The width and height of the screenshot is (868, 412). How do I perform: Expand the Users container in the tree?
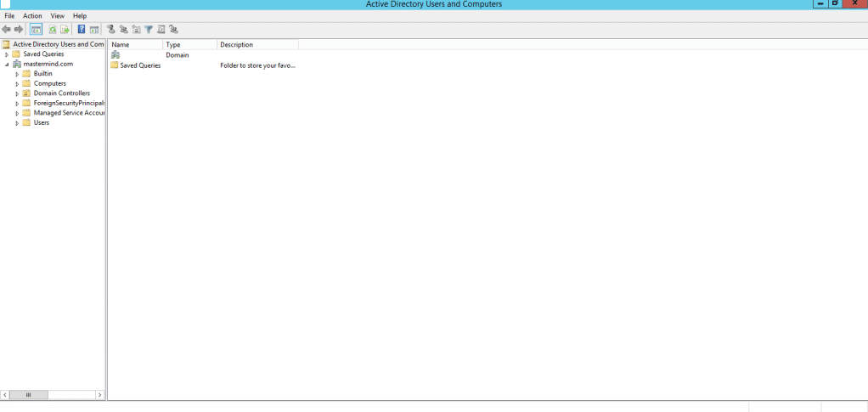point(17,123)
